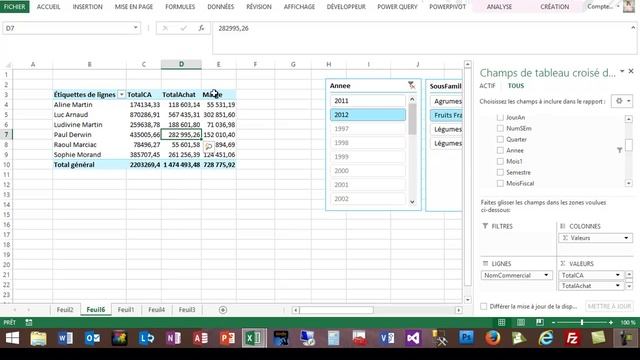The image size is (640, 360).
Task: Open Sticky Notes from the taskbar
Action: point(598,338)
